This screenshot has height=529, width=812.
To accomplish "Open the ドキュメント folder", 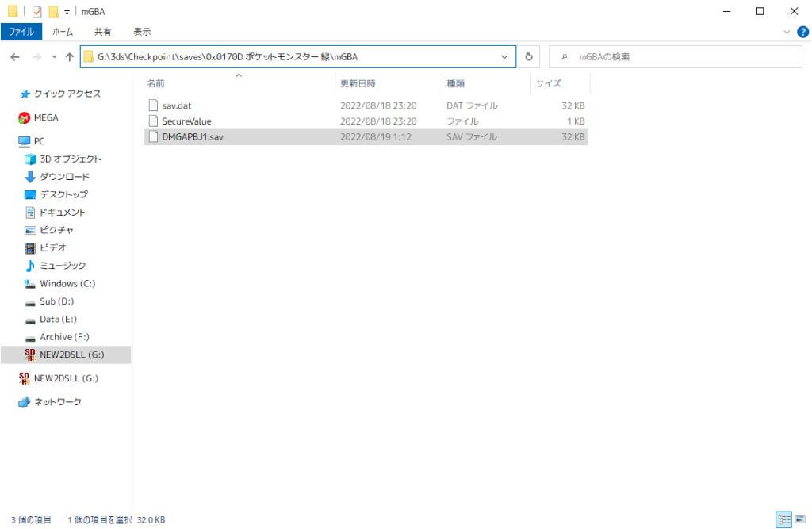I will 63,213.
